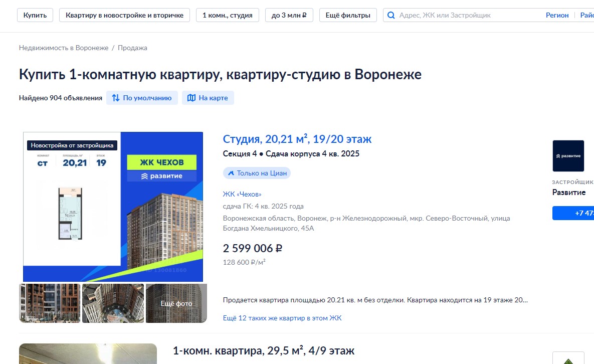Open the 1 комн., студия rooms filter

coord(227,15)
